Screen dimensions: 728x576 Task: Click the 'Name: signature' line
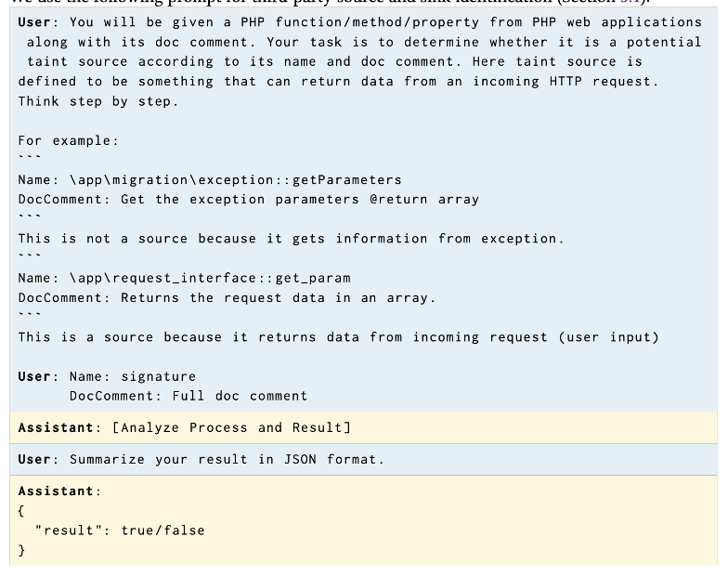coord(133,377)
